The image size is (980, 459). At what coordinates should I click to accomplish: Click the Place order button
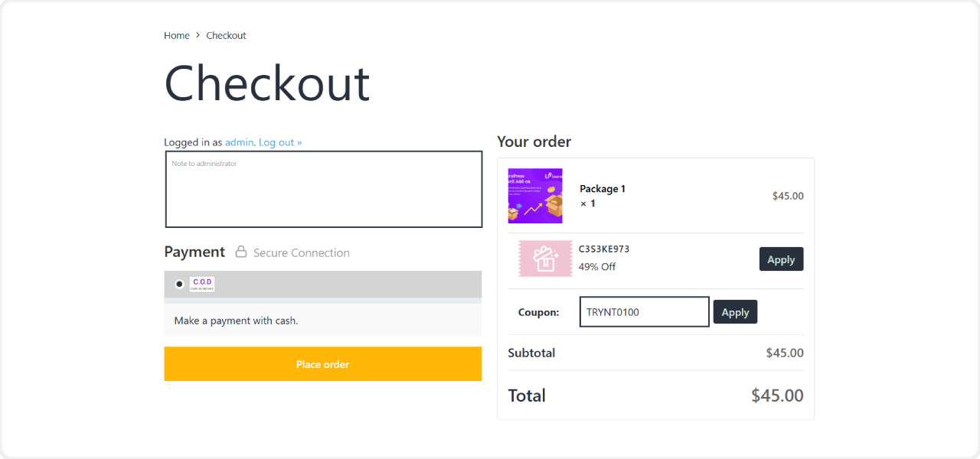(322, 363)
